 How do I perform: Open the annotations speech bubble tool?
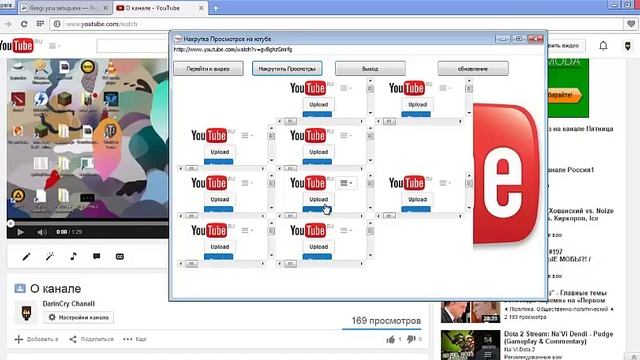96,256
